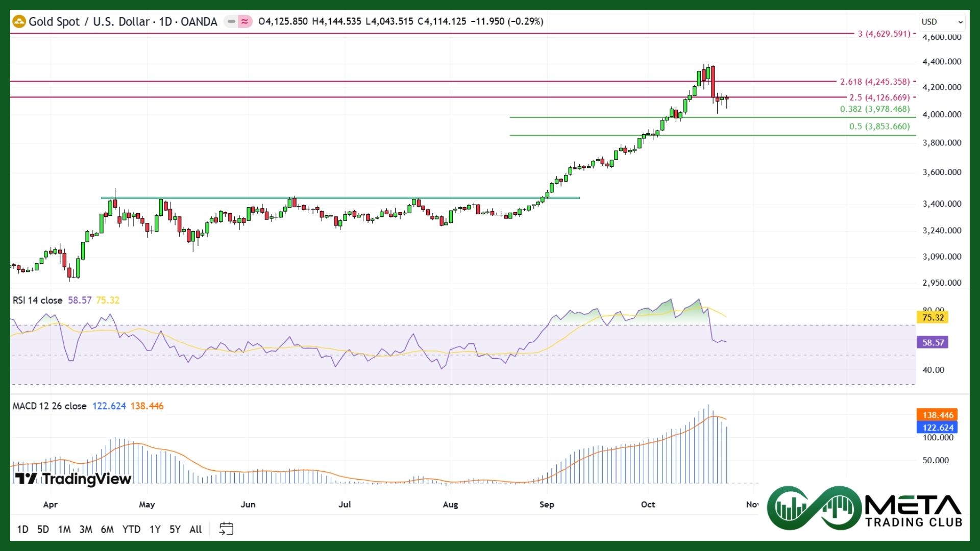Switch to the YTD date range
This screenshot has width=980, height=551.
point(131,529)
